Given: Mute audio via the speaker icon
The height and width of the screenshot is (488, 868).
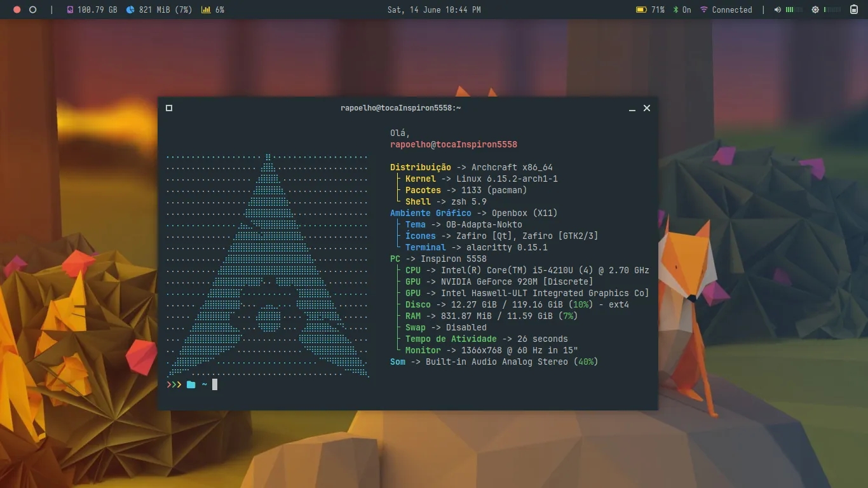Looking at the screenshot, I should pyautogui.click(x=778, y=10).
